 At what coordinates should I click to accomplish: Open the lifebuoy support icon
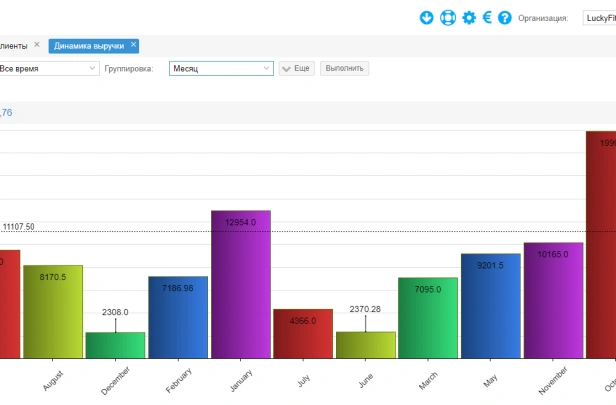click(x=448, y=18)
